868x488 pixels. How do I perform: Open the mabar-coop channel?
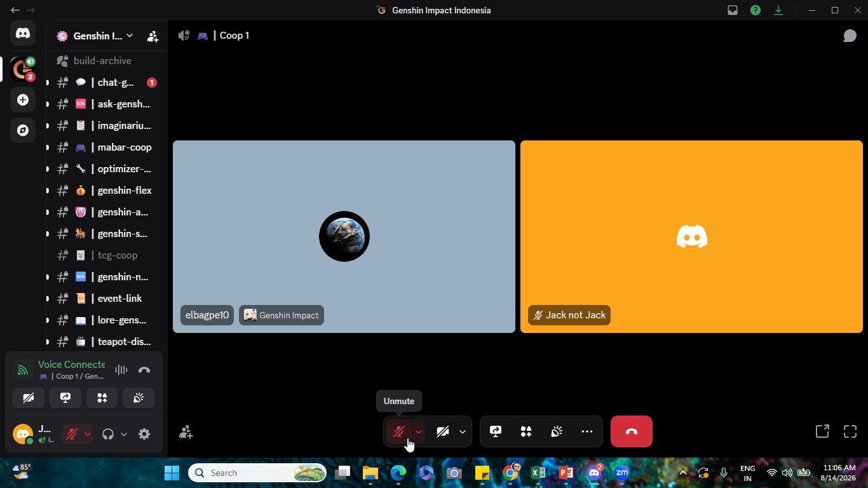tap(104, 147)
